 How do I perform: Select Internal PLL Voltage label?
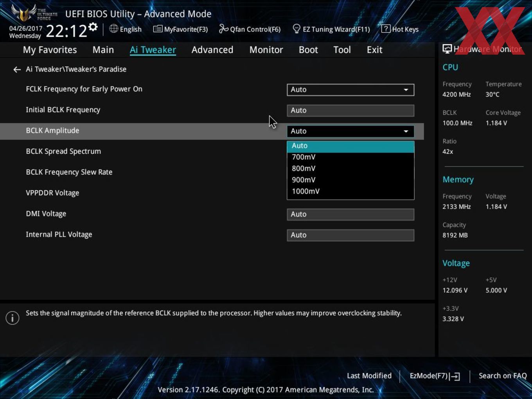(x=59, y=234)
